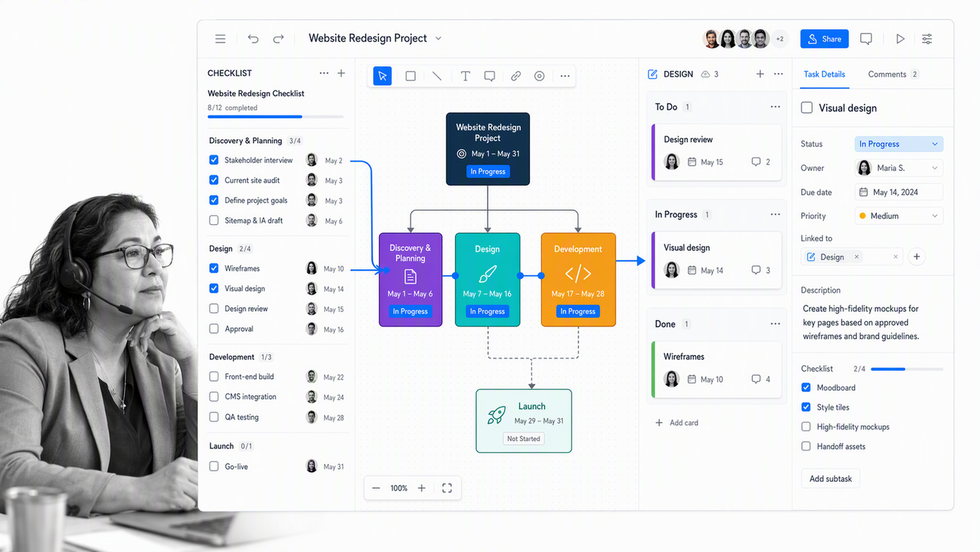This screenshot has width=980, height=552.
Task: Check the High-fidelity mockups subtask
Action: [x=806, y=426]
